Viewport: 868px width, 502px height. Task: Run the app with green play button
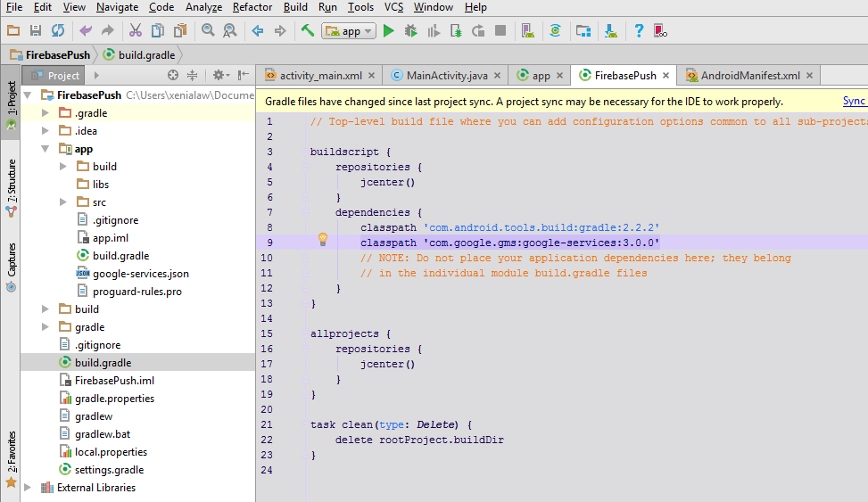pyautogui.click(x=389, y=31)
